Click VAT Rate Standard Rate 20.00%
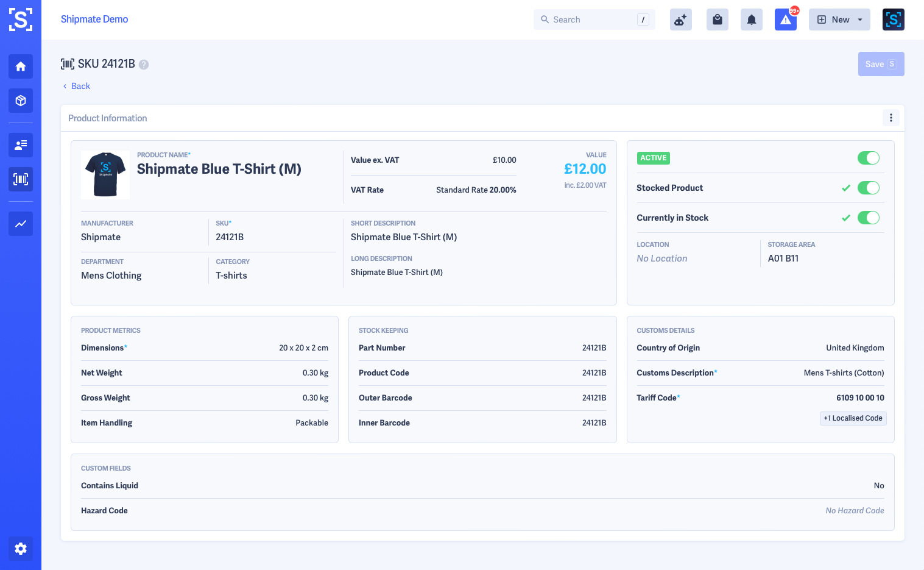The image size is (924, 570). [476, 190]
